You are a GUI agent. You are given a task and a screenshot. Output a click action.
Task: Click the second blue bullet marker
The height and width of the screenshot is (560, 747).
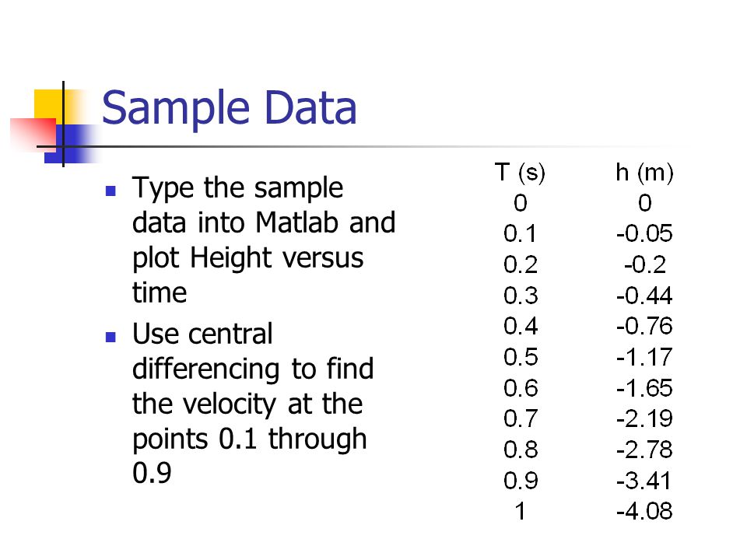click(x=110, y=338)
